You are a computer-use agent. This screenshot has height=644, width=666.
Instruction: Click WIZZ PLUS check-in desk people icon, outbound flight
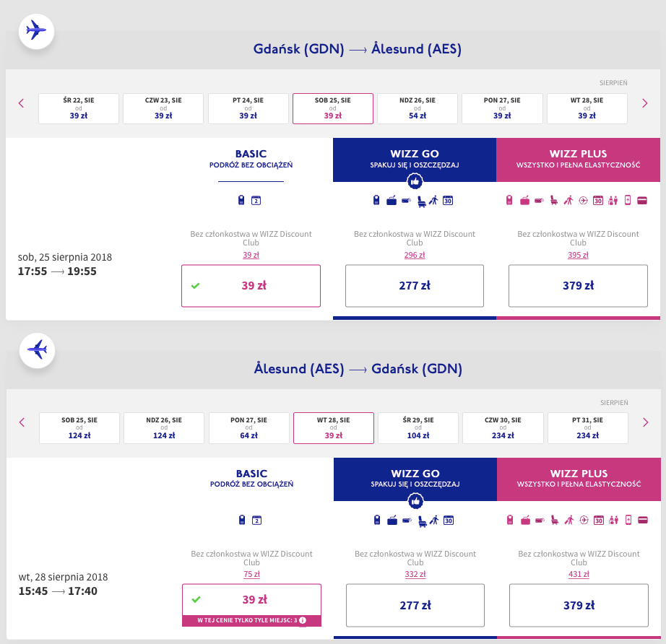pos(613,201)
